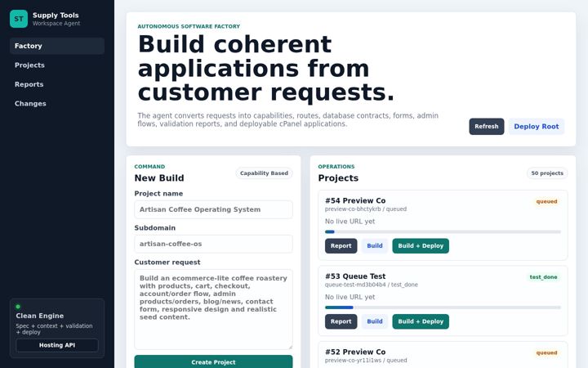Click the preview-co-bhctykrb / queued text
The height and width of the screenshot is (368, 588).
pyautogui.click(x=366, y=209)
